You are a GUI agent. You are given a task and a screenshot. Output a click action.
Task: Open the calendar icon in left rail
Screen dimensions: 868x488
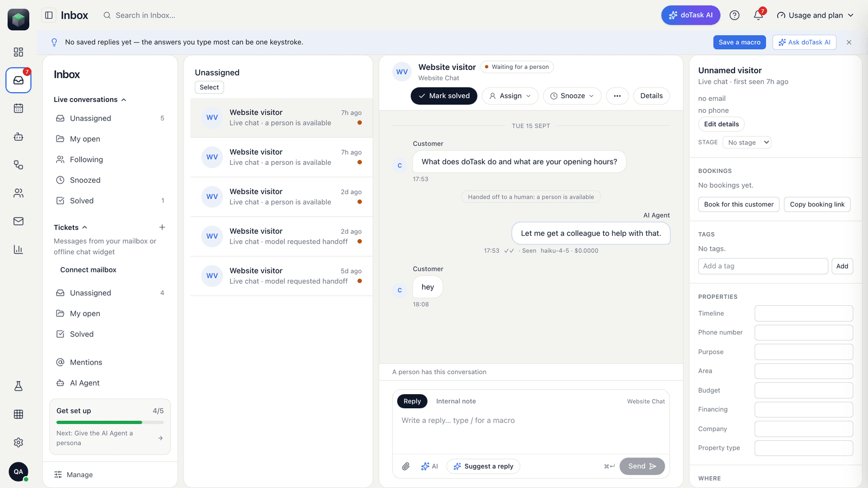(18, 108)
